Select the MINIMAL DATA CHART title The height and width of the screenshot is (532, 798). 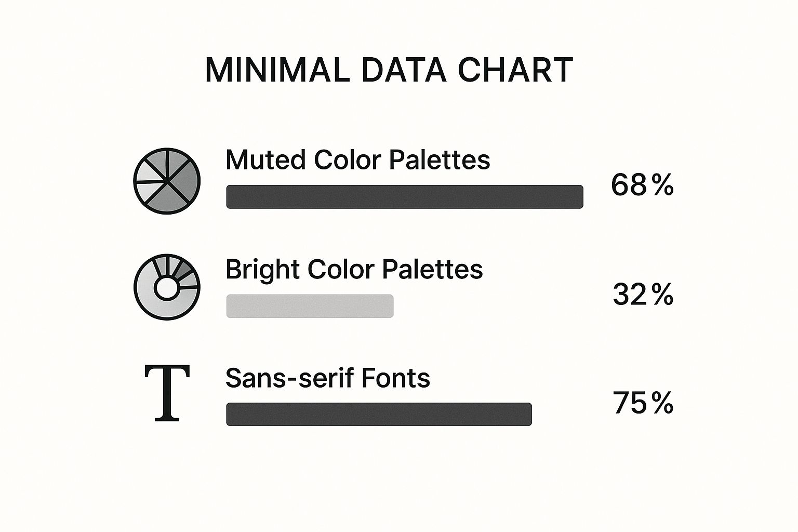[x=389, y=70]
